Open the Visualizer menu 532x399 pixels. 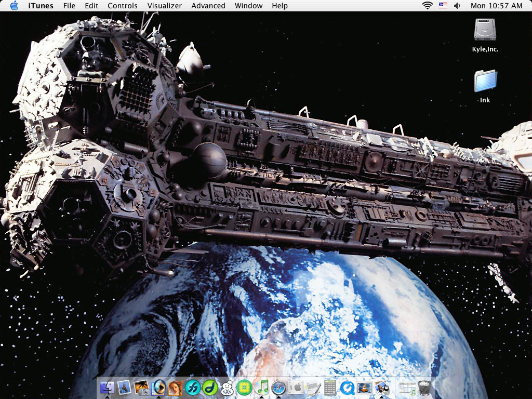(165, 5)
